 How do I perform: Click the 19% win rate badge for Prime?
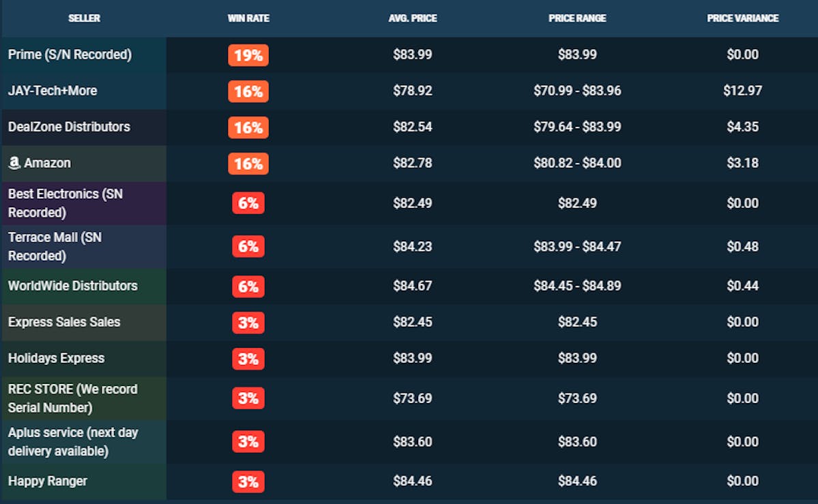pos(248,55)
